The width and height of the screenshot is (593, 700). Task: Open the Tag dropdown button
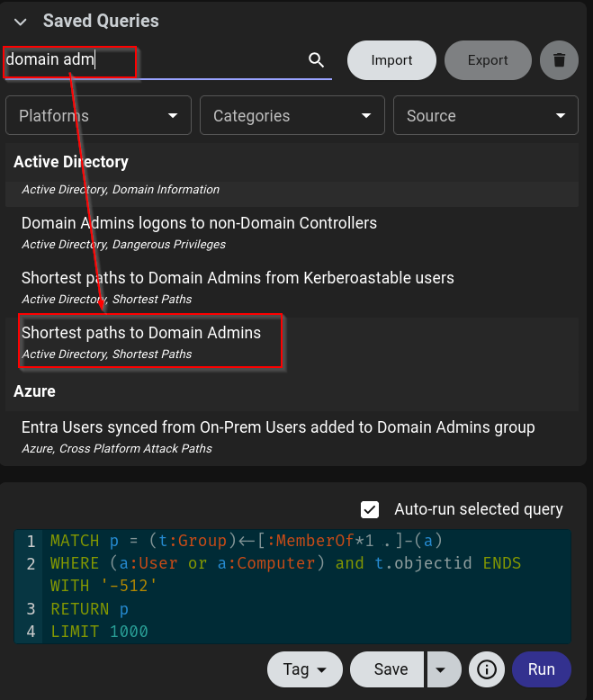(304, 669)
